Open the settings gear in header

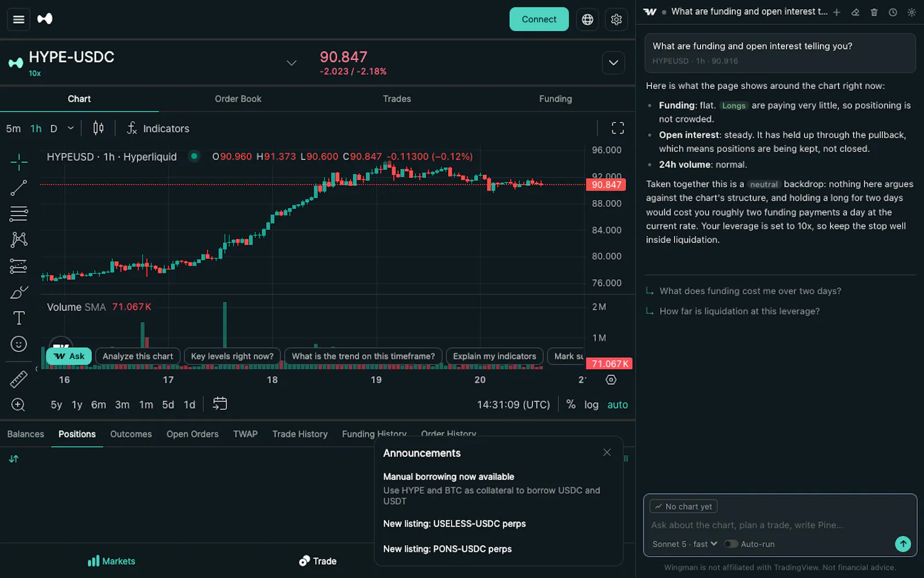616,20
